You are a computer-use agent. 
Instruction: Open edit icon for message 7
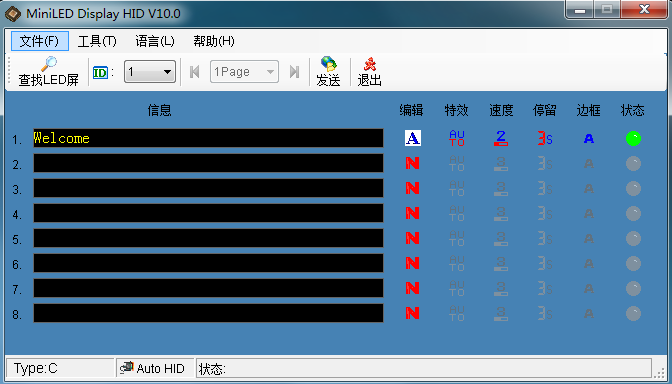412,288
